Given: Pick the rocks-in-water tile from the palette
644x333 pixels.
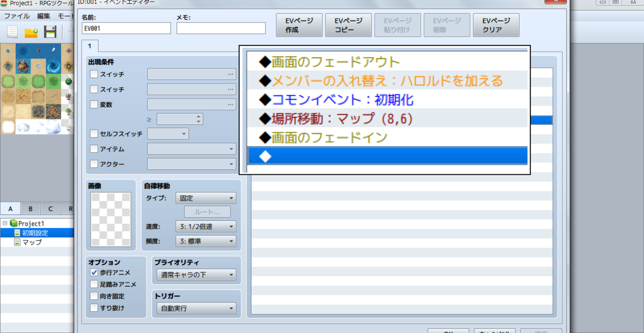Looking at the screenshot, I should pos(23,67).
